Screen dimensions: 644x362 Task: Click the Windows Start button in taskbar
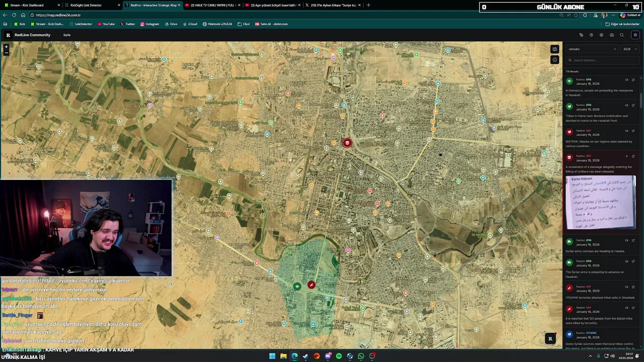click(x=272, y=356)
